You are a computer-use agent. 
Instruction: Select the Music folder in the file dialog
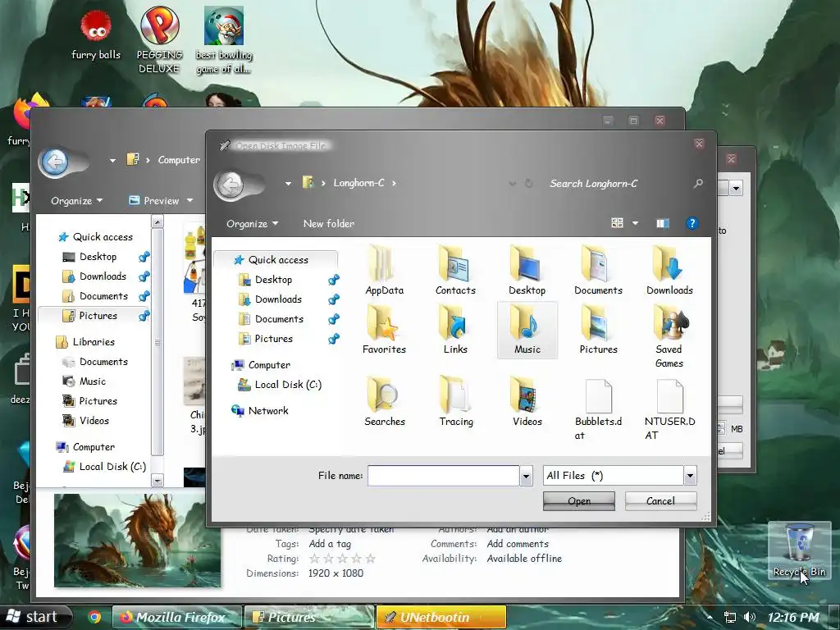[527, 330]
